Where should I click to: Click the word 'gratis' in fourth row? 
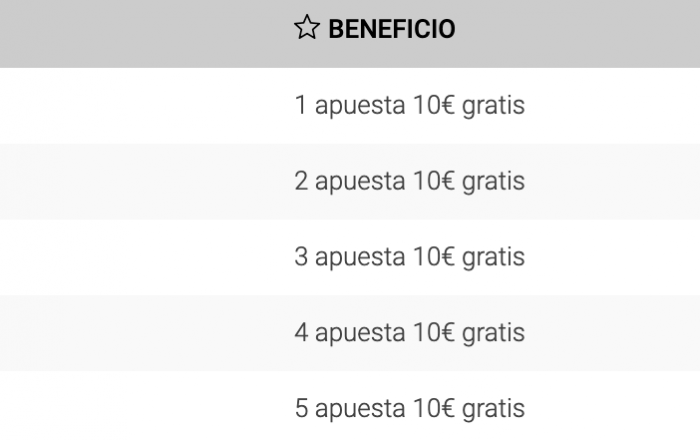pyautogui.click(x=493, y=334)
